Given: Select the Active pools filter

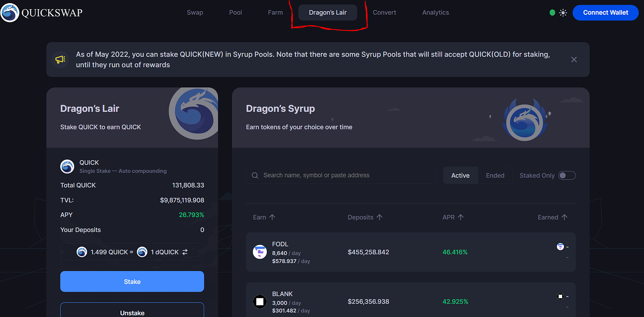Looking at the screenshot, I should tap(460, 175).
